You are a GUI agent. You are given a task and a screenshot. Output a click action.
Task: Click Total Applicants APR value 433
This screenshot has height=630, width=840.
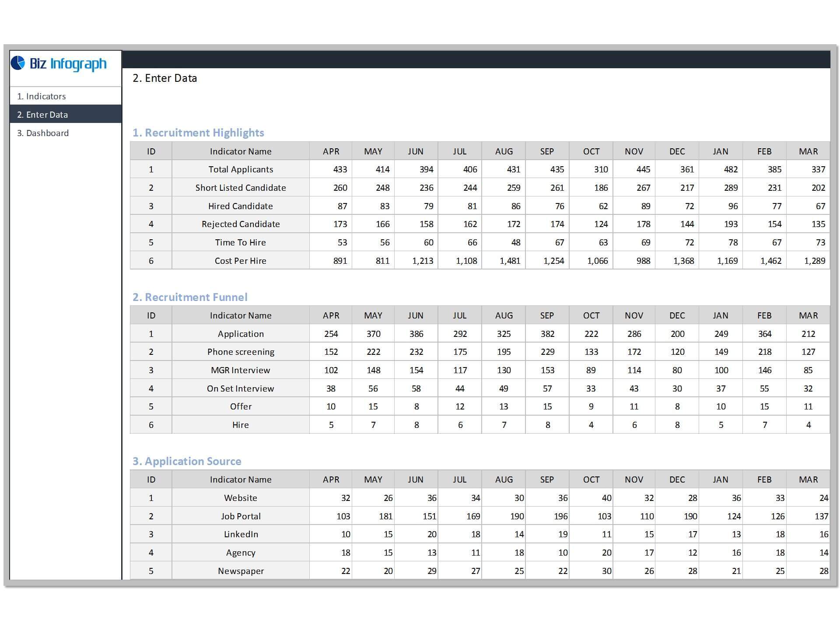coord(331,169)
